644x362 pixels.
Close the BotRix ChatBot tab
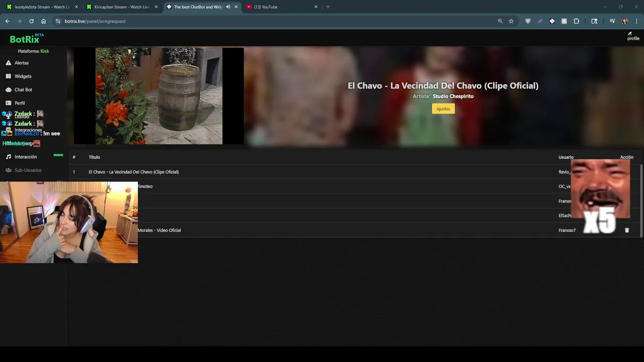click(236, 7)
